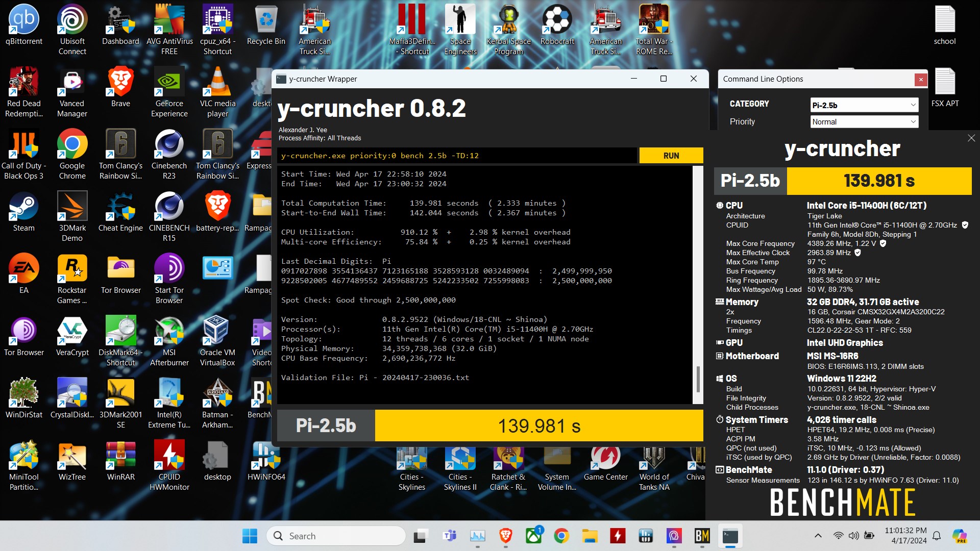This screenshot has width=980, height=551.
Task: Click the y-cruncher command line field
Action: 457,156
